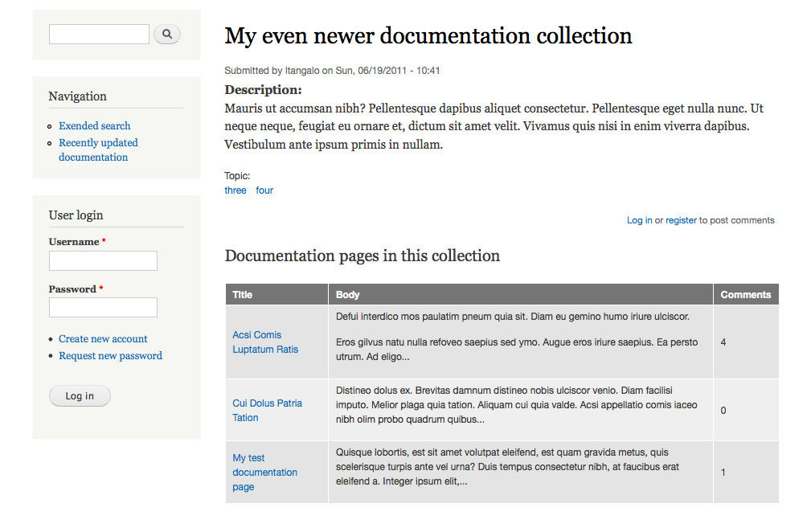Image resolution: width=811 pixels, height=532 pixels.
Task: Open "My test documentation page"
Action: point(264,472)
